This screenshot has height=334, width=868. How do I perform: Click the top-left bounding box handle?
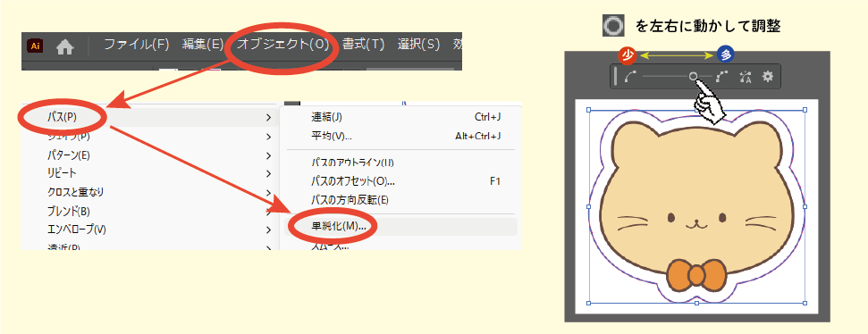pos(588,110)
